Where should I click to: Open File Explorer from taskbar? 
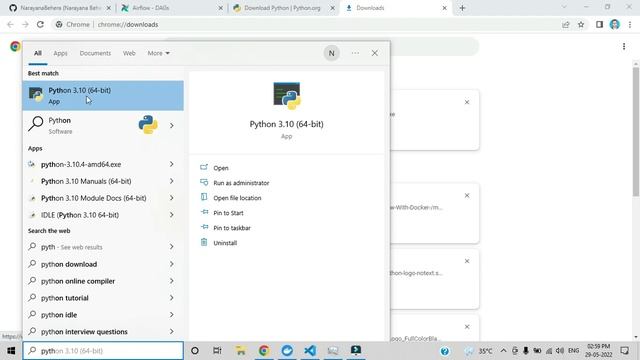tap(241, 351)
